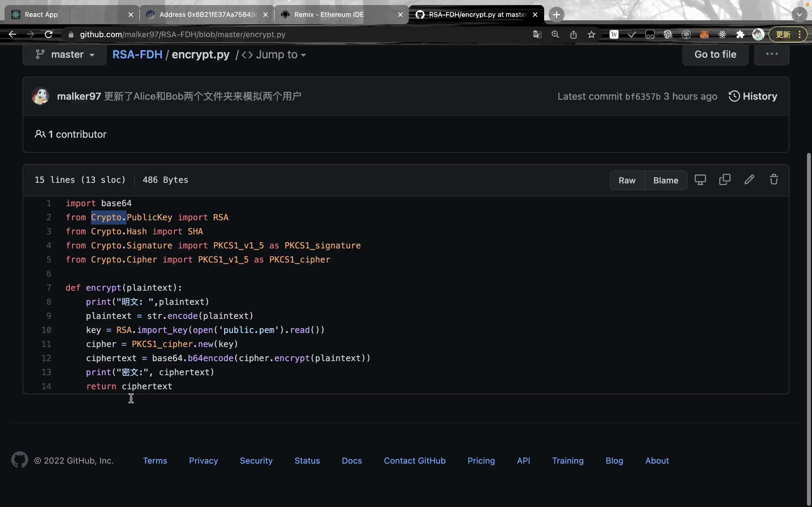The width and height of the screenshot is (812, 507).
Task: Expand the browser tab list chevron
Action: pos(798,14)
